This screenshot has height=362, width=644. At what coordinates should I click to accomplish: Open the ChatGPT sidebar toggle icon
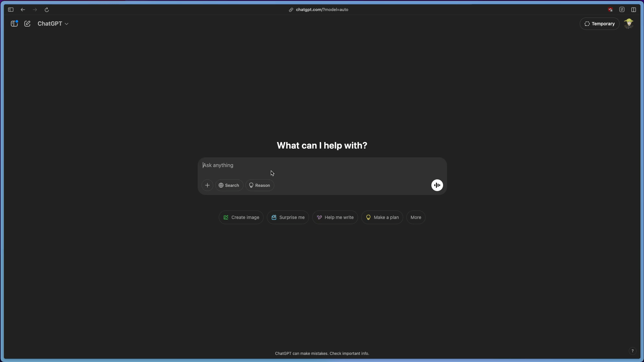[14, 24]
